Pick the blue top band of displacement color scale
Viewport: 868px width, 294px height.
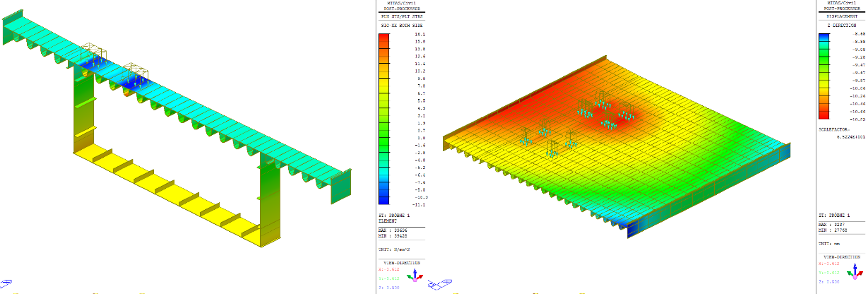point(824,37)
